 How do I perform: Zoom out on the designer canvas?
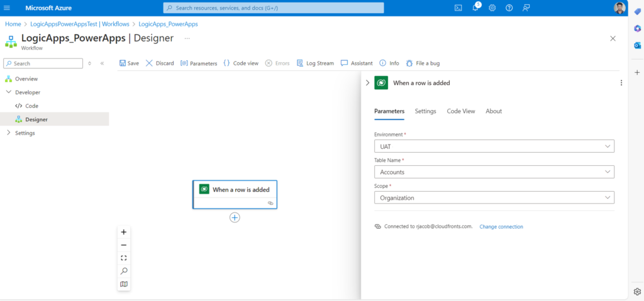pyautogui.click(x=124, y=245)
